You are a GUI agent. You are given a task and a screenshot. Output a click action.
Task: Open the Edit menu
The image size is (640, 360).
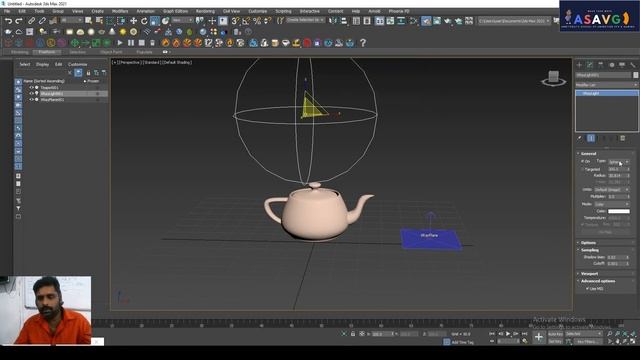(x=22, y=11)
